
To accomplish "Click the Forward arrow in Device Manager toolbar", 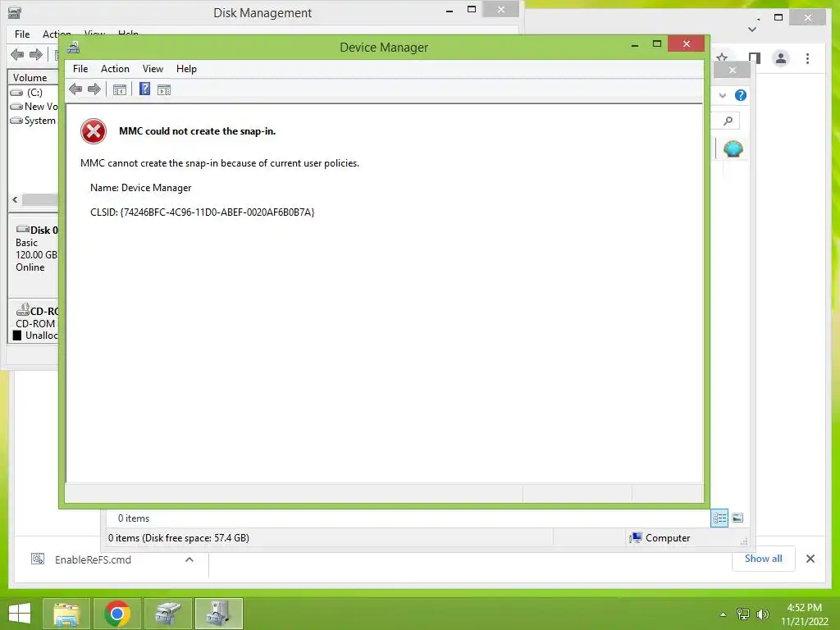I will coord(94,89).
